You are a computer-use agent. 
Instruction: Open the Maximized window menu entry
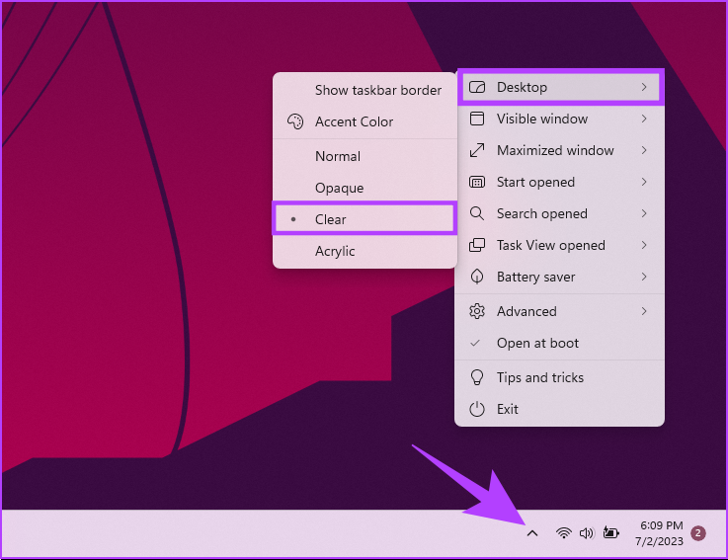click(x=559, y=150)
